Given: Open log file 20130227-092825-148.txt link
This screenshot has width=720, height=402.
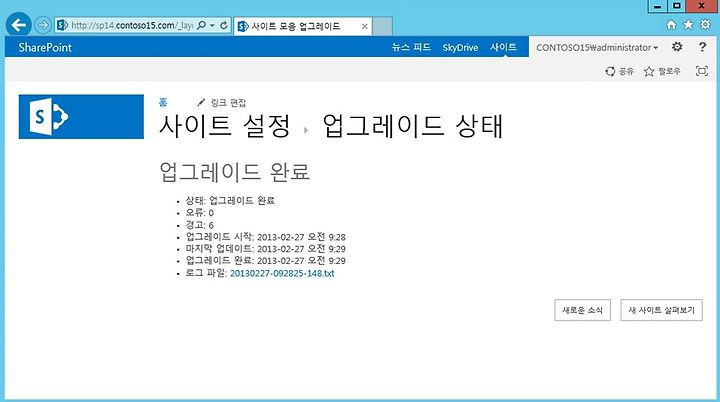Looking at the screenshot, I should point(282,273).
